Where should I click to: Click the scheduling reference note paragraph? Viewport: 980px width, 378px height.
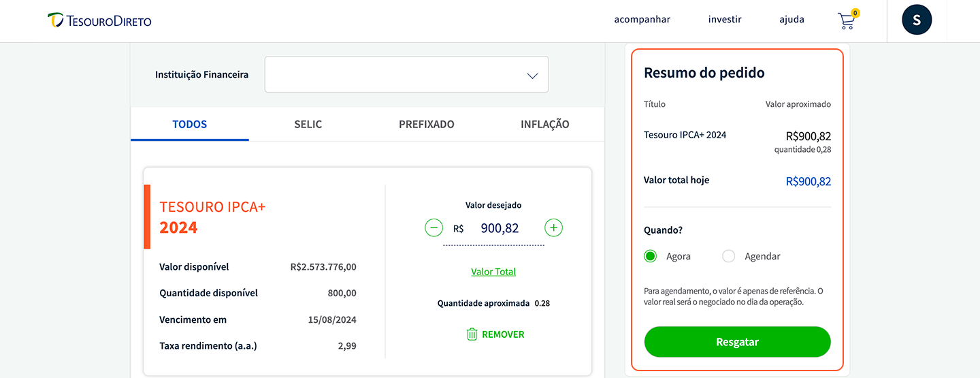coord(734,296)
